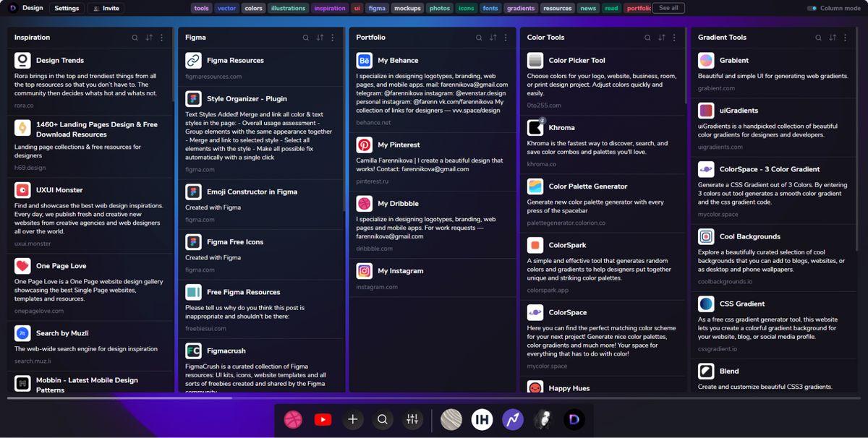Click See all tags button
This screenshot has width=868, height=438.
coord(669,9)
